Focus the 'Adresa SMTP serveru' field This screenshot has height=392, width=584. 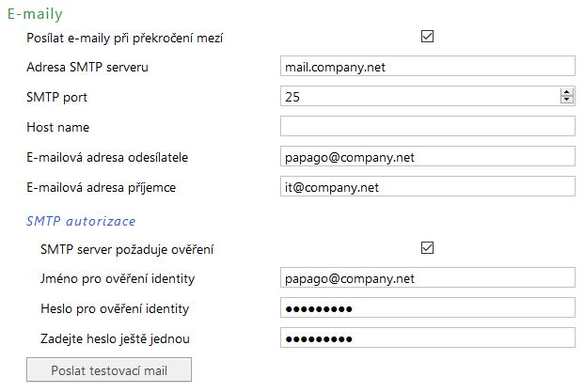[427, 67]
